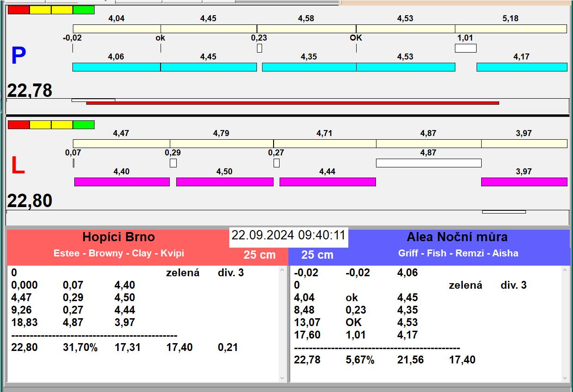Screen dimensions: 573x392
Task: Click the date and time field
Action: (288, 235)
